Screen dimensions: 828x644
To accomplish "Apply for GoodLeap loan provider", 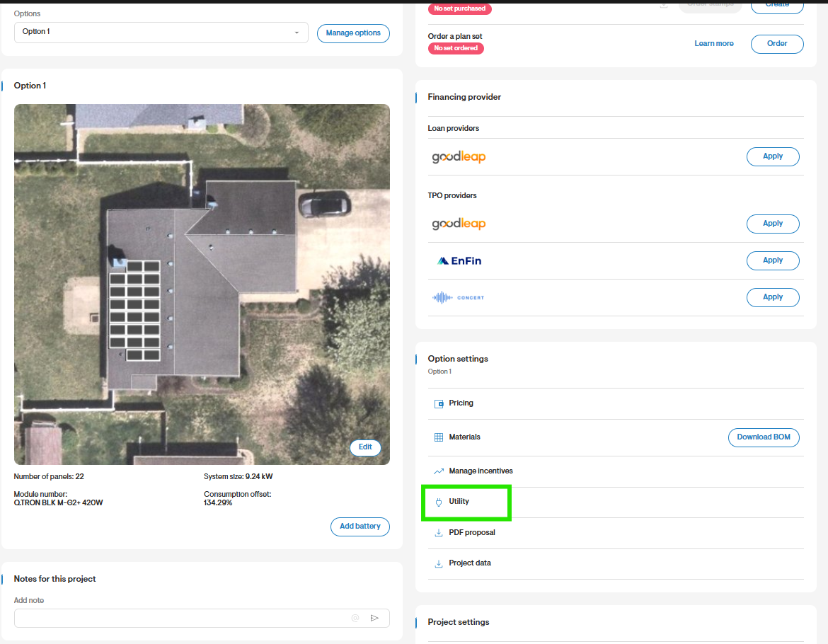I will pyautogui.click(x=773, y=156).
